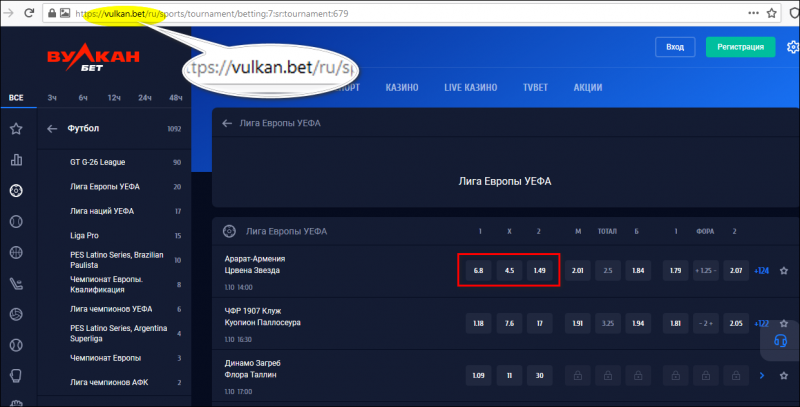800x407 pixels.
Task: Open the Арарат-Армения vs Црвена Звезда match
Action: tap(255, 265)
